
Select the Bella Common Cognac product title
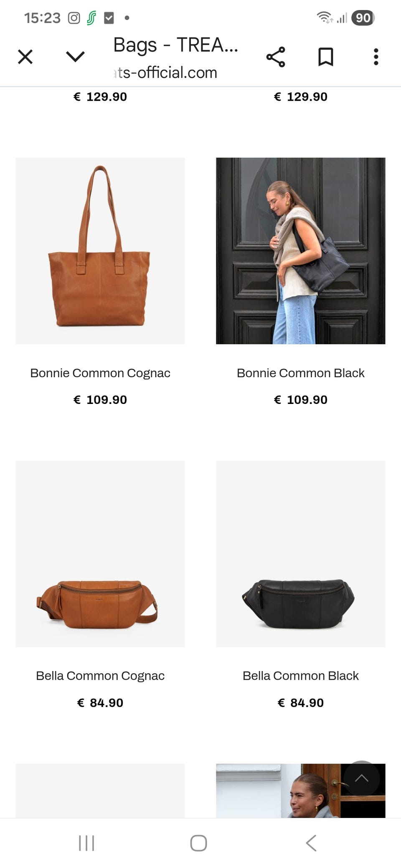click(100, 676)
